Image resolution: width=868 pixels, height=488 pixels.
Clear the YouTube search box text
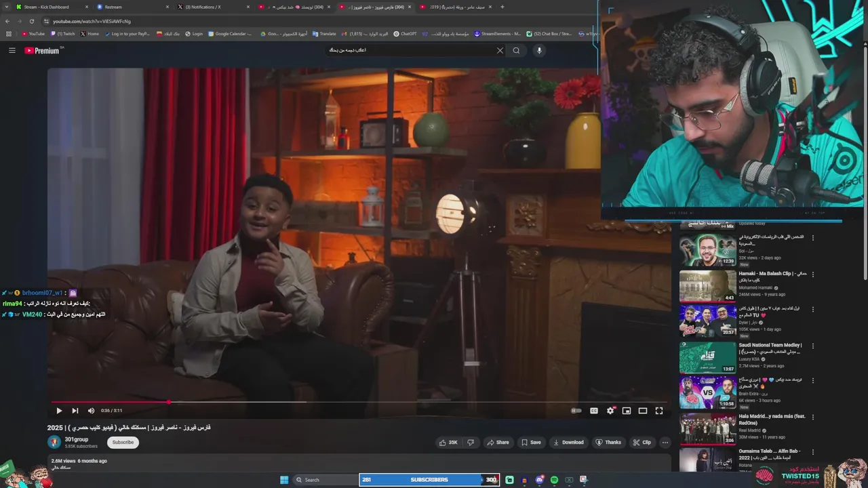tap(500, 50)
